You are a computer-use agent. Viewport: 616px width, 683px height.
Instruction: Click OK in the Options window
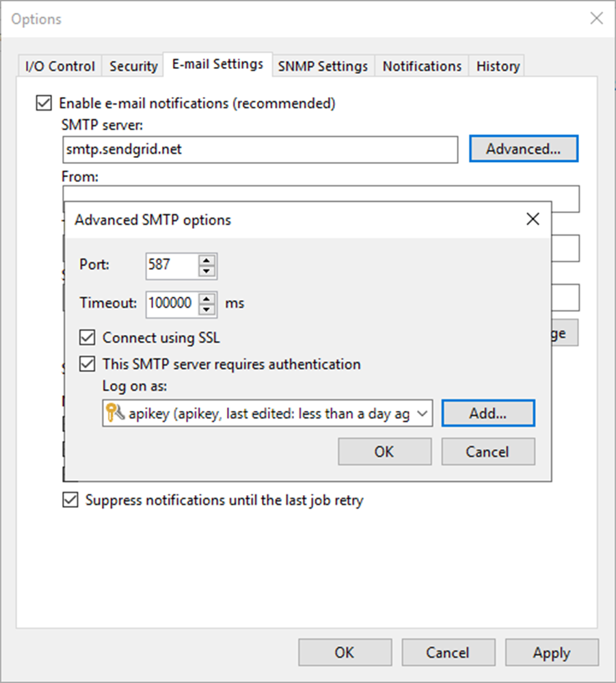345,652
